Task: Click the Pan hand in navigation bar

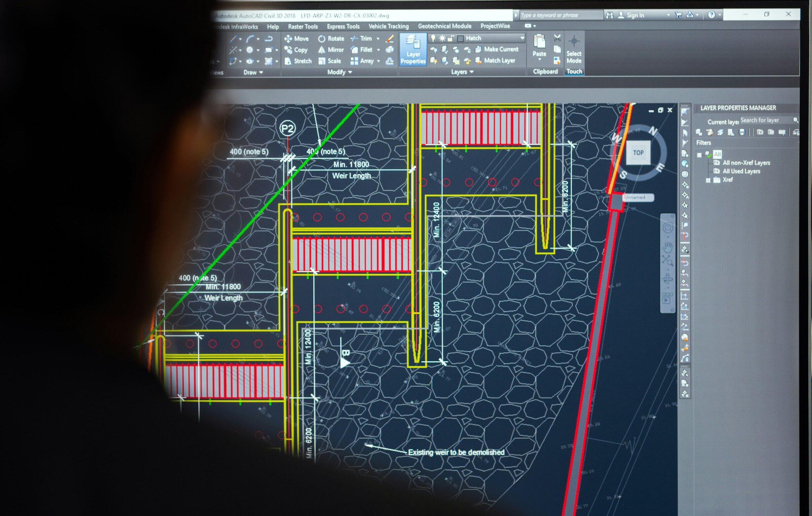Action: pos(667,247)
